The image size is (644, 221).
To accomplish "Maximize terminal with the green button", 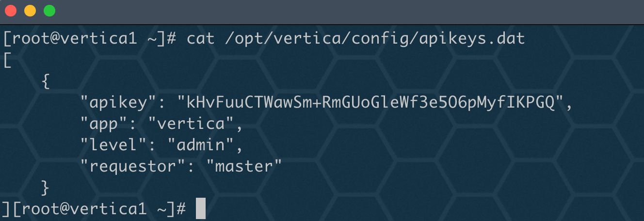I will (49, 10).
